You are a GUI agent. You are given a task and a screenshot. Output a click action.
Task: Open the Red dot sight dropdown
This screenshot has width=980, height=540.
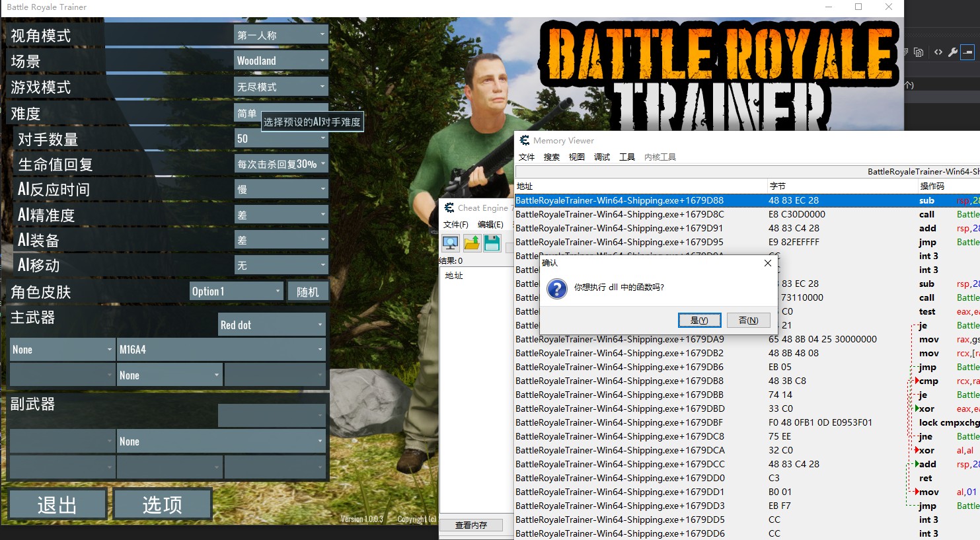click(x=272, y=325)
